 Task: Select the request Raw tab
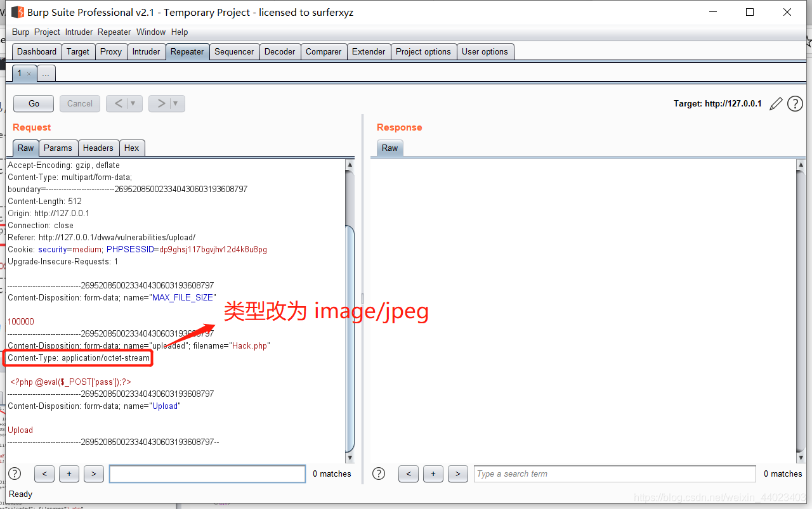click(x=26, y=148)
